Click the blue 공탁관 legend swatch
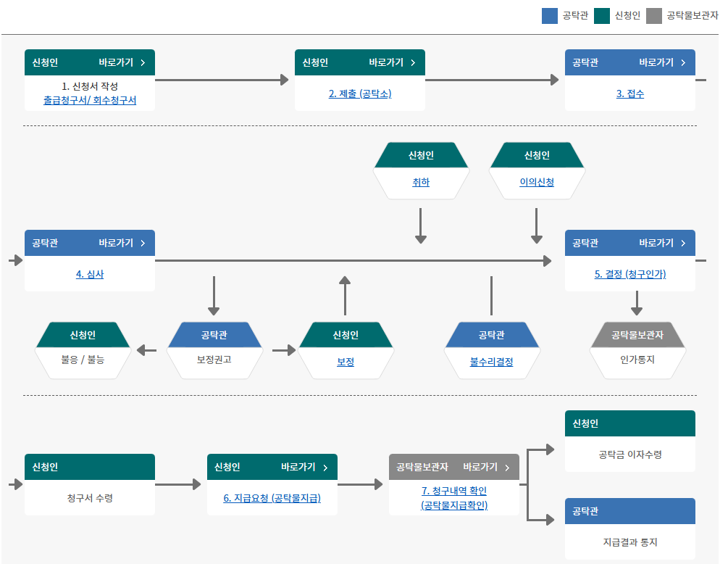Viewport: 728px width, 564px height. click(x=550, y=15)
